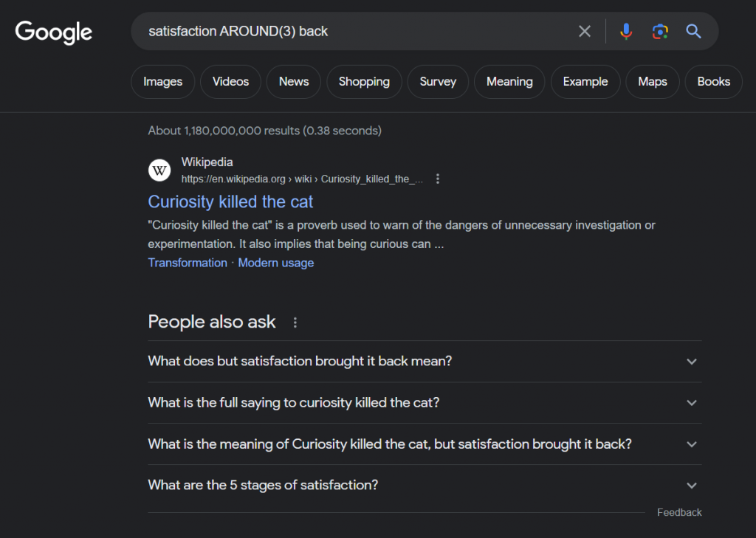
Task: Expand the "meaning of Curiosity killed the cat" question
Action: coord(425,444)
